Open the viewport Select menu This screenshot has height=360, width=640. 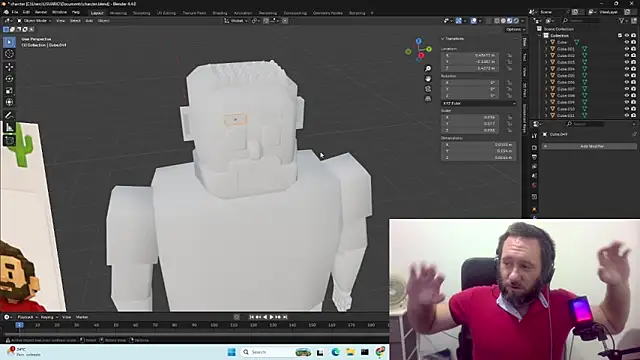pyautogui.click(x=75, y=20)
